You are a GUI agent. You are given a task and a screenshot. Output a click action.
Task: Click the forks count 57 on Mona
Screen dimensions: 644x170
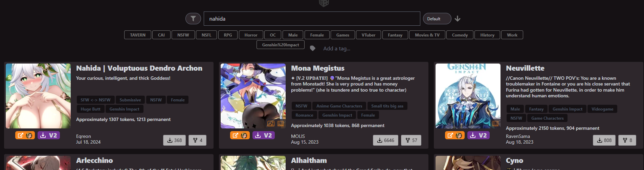(x=411, y=140)
